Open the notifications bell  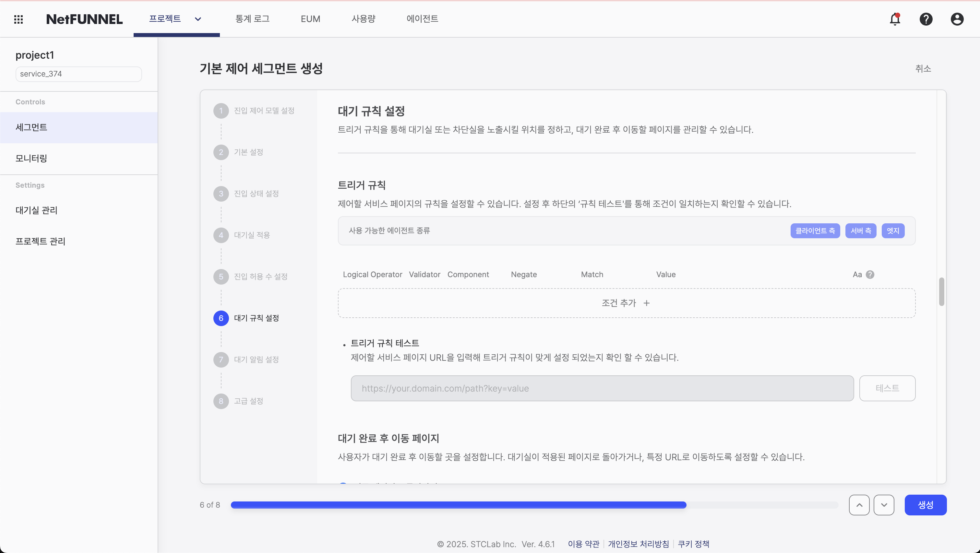895,19
